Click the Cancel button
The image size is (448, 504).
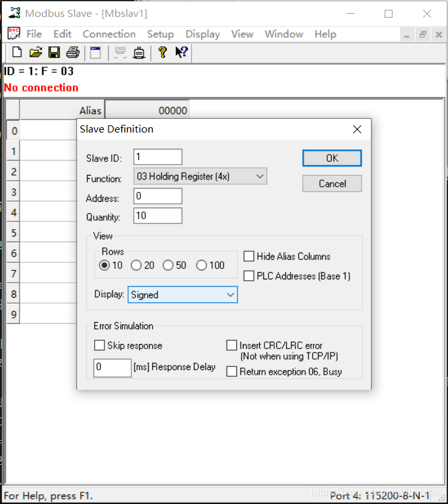[332, 183]
